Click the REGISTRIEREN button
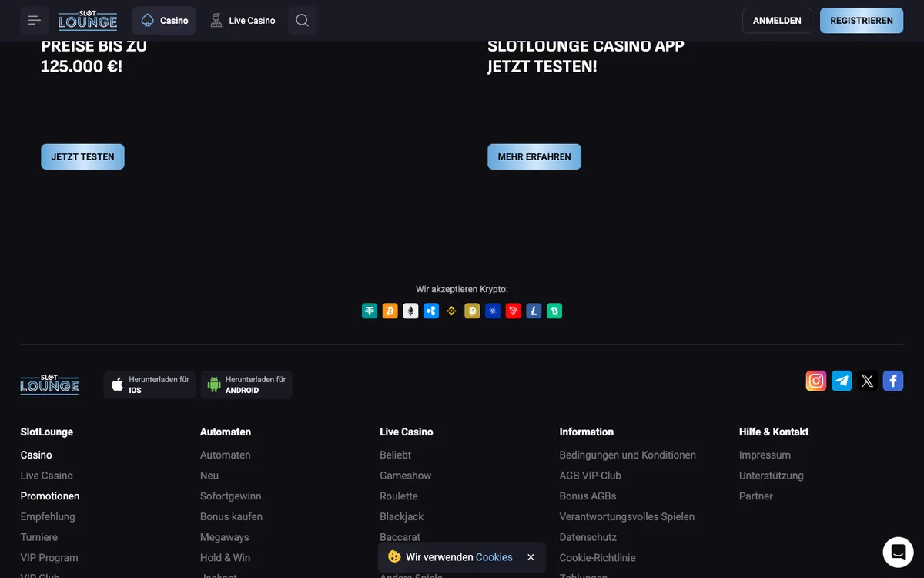Screen dimensions: 924x578 click(862, 21)
